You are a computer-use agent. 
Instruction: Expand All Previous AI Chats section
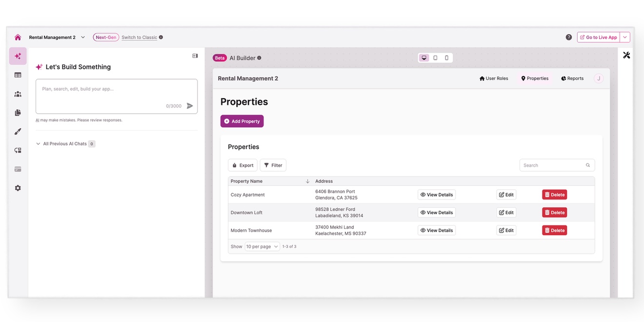(38, 144)
